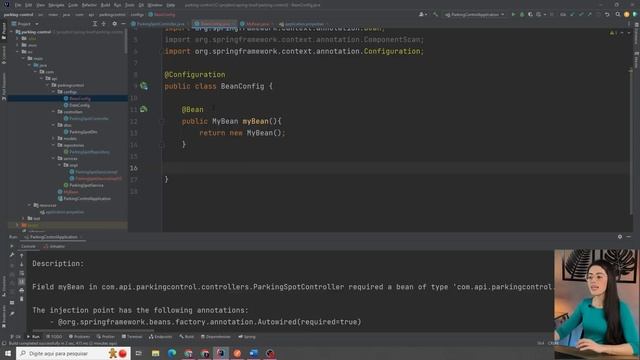The image size is (640, 360).
Task: Minimize the Run panel with the hide icon
Action: click(x=629, y=237)
